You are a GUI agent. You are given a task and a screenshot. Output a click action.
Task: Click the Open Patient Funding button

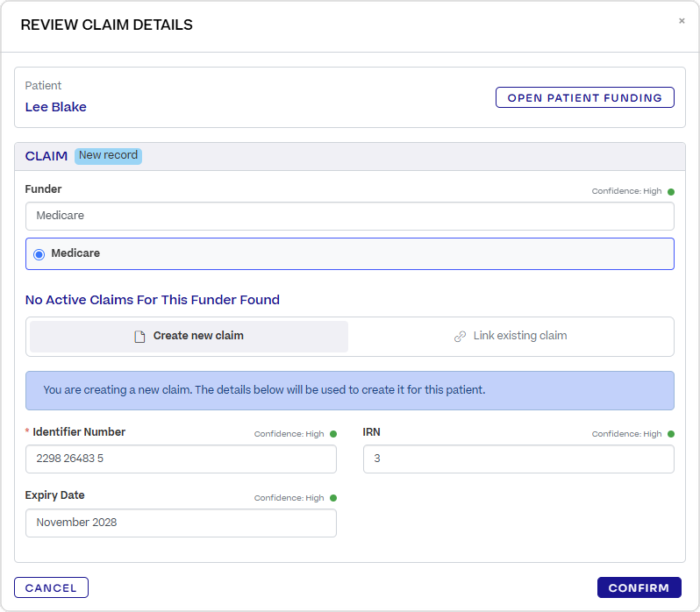(584, 97)
